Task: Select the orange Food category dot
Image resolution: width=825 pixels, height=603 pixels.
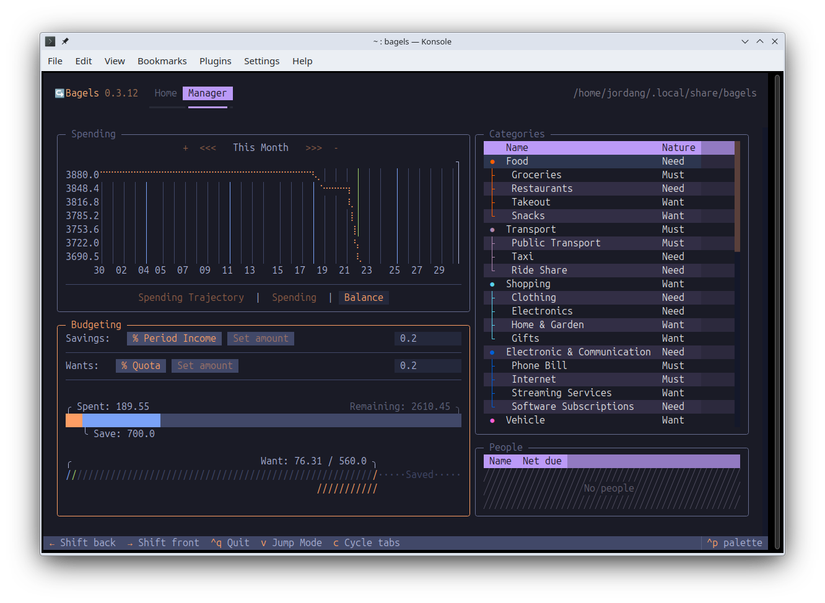Action: click(491, 161)
